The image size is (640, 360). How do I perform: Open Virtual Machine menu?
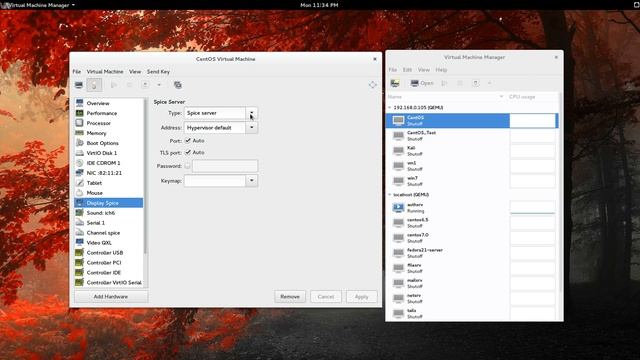(105, 71)
